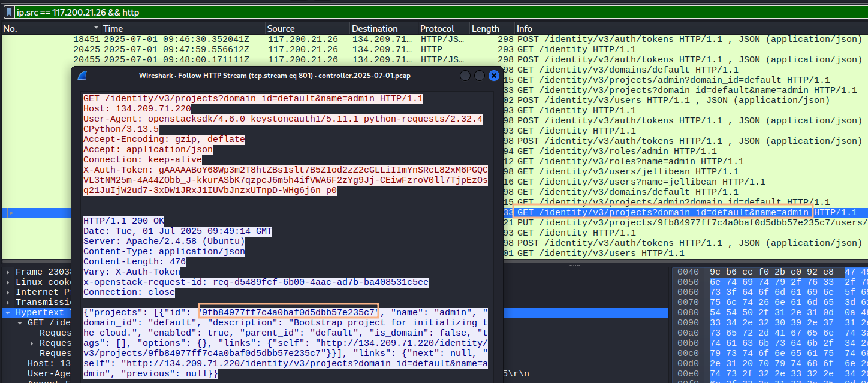Click the HTTP/1.1 200 OK response line
The image size is (868, 383).
[123, 221]
